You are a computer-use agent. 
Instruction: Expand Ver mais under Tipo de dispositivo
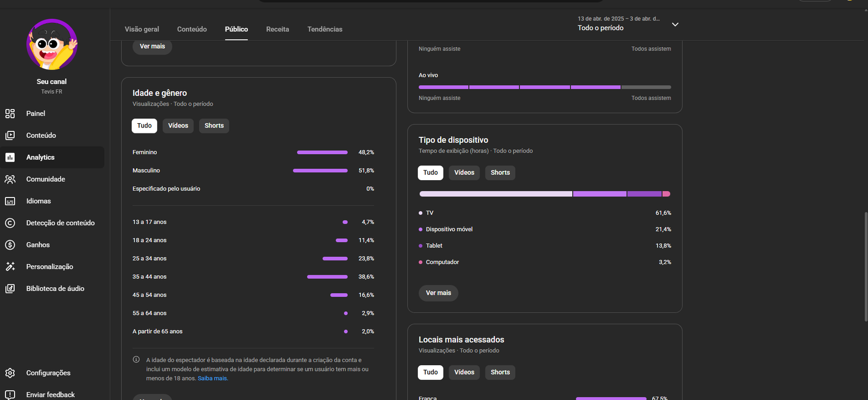point(438,293)
